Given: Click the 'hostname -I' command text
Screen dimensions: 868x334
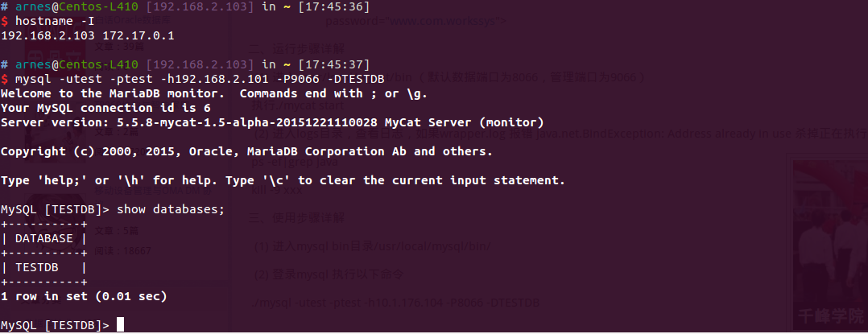Looking at the screenshot, I should pyautogui.click(x=54, y=22).
